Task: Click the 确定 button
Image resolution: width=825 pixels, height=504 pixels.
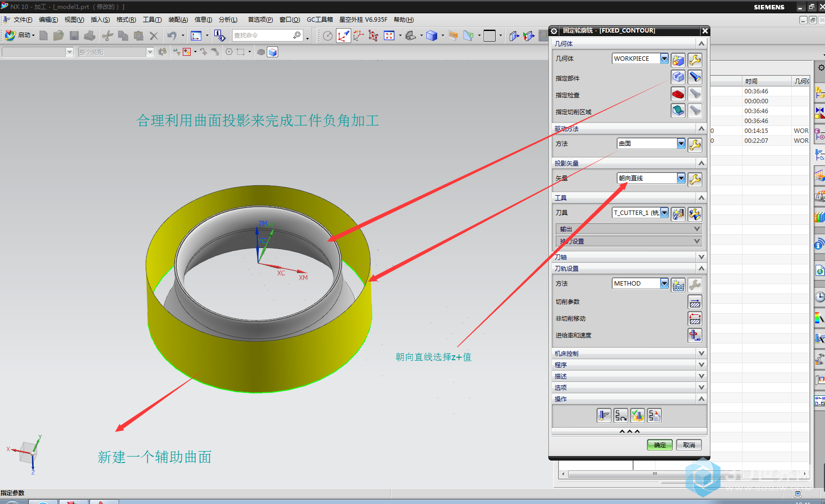Action: click(660, 445)
